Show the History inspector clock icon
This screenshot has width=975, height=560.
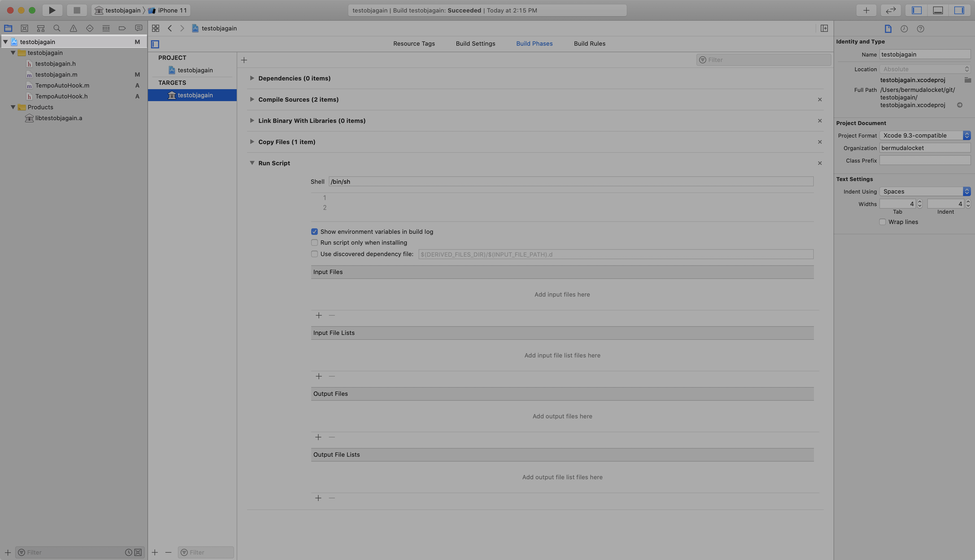tap(904, 29)
